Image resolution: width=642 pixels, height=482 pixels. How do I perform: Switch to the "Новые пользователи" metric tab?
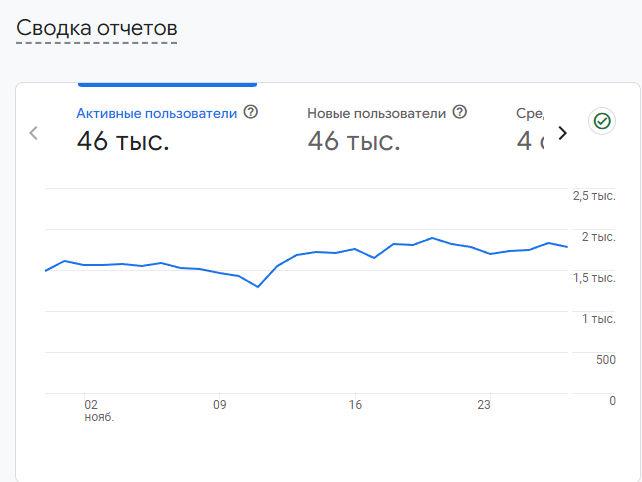tap(376, 113)
